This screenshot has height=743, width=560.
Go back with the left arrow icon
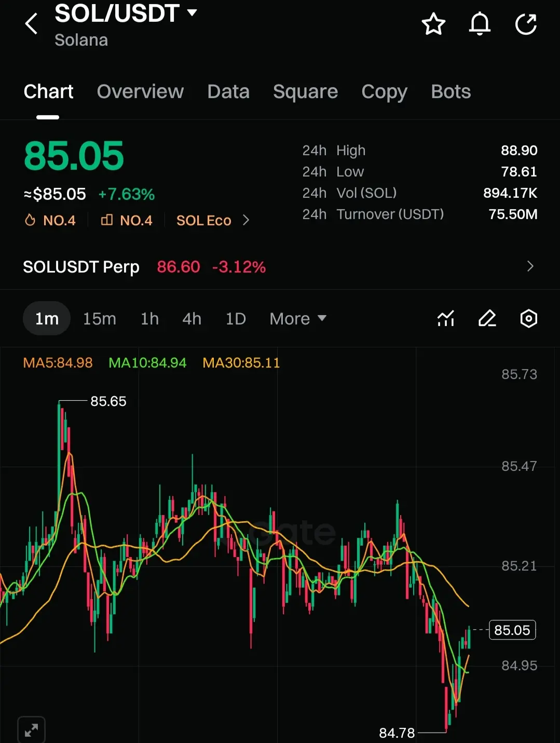point(32,24)
